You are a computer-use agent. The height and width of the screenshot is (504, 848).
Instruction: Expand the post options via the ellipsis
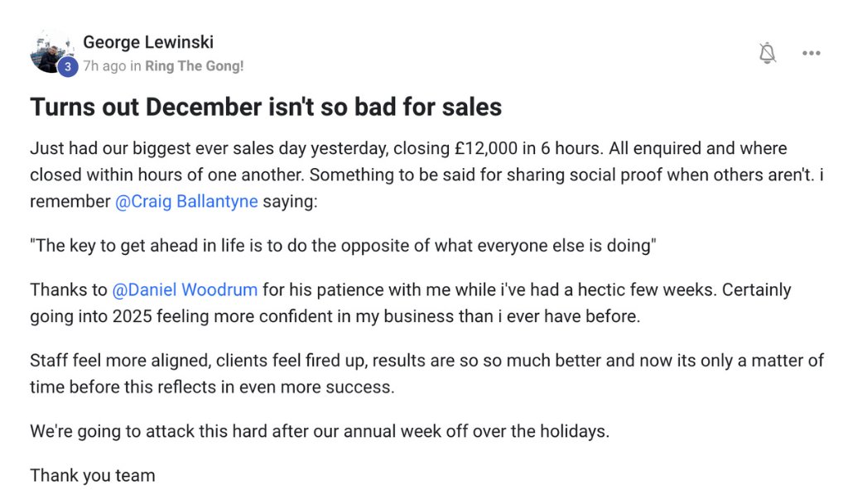[811, 52]
